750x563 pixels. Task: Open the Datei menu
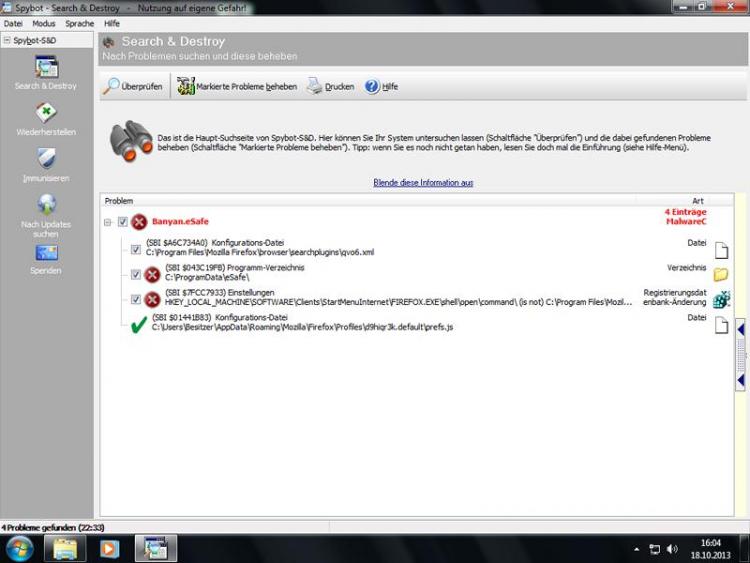pyautogui.click(x=13, y=23)
